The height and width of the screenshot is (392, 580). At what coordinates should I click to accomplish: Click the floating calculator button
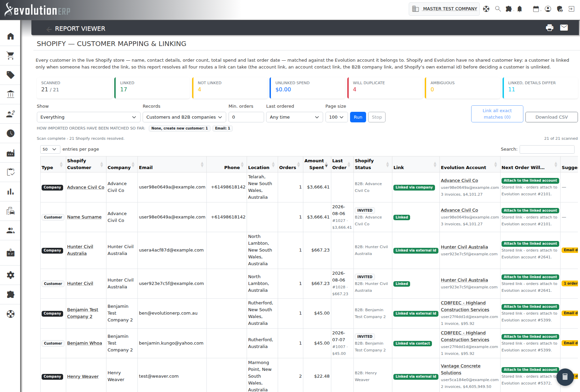(x=565, y=377)
